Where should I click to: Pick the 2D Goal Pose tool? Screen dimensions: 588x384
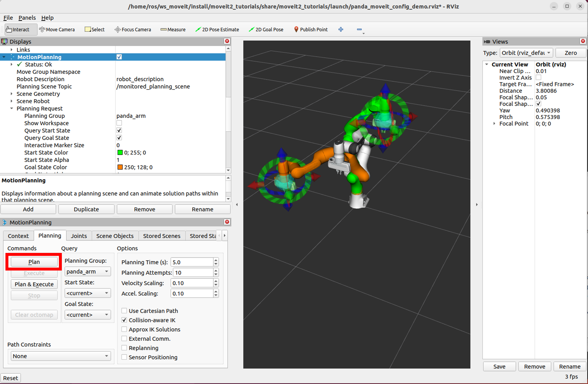266,29
